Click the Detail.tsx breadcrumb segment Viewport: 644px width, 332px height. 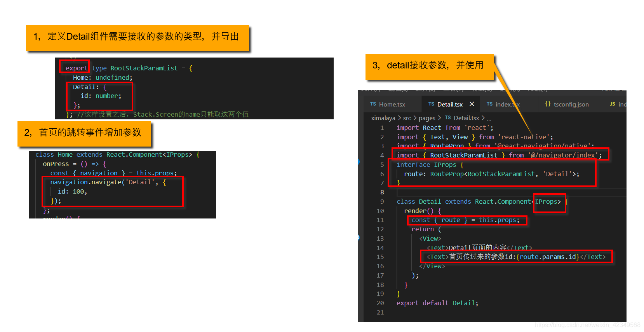466,118
